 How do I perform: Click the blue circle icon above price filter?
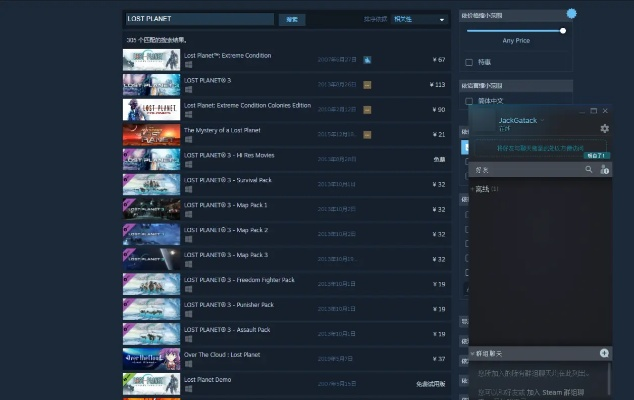[x=572, y=14]
